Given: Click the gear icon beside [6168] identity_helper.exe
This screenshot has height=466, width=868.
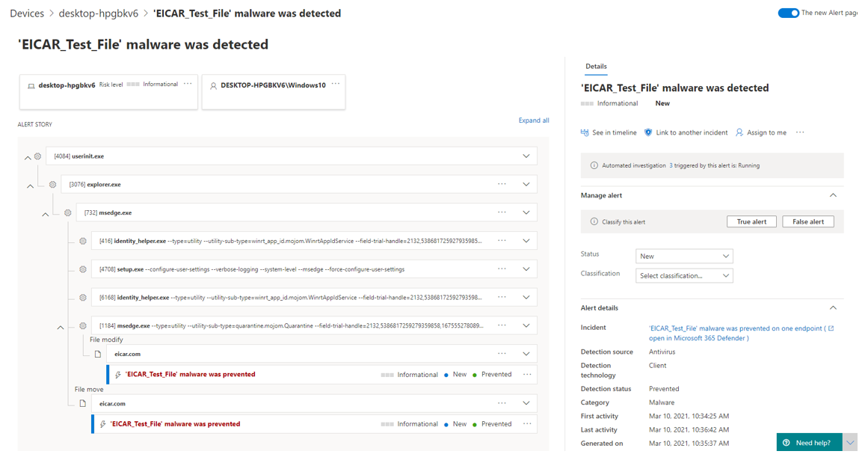Looking at the screenshot, I should click(x=82, y=298).
